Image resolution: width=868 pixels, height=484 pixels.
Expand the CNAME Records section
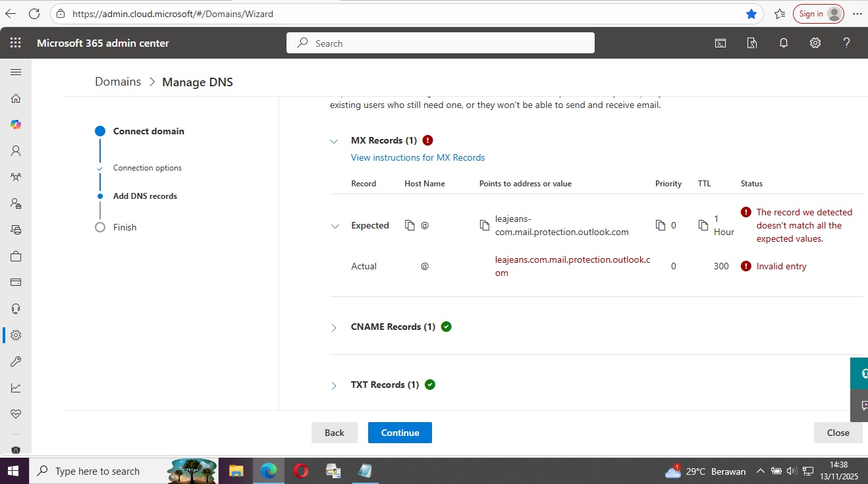pos(334,327)
